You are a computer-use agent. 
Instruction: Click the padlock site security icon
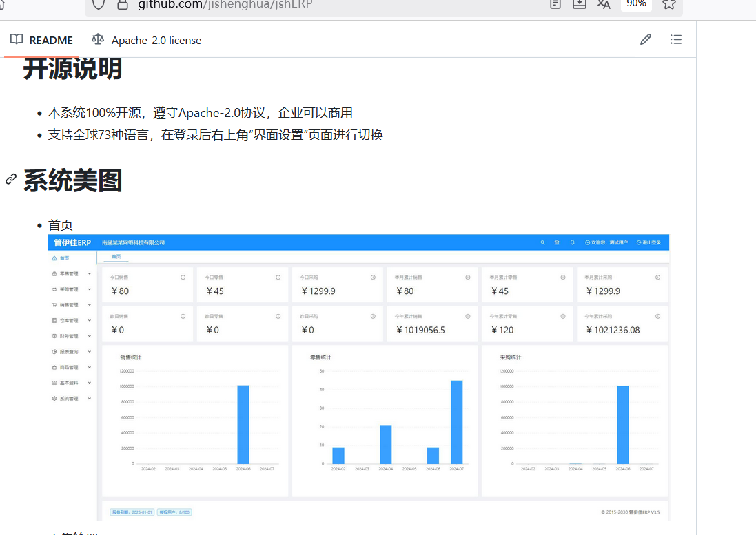coord(123,4)
